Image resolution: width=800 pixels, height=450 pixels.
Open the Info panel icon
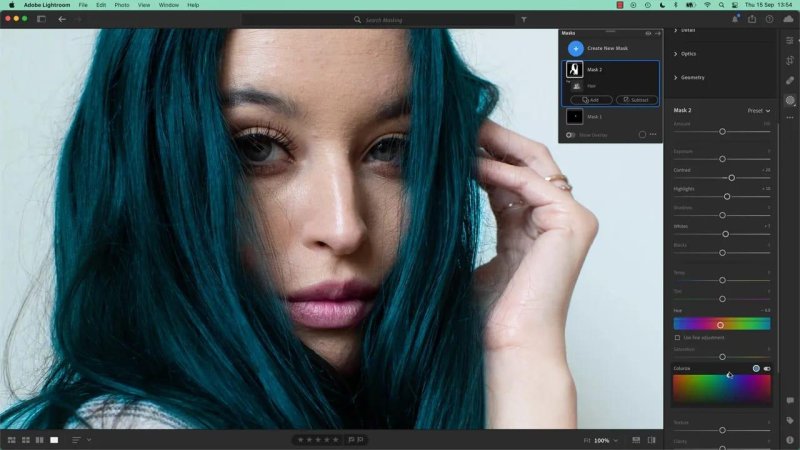click(x=790, y=439)
